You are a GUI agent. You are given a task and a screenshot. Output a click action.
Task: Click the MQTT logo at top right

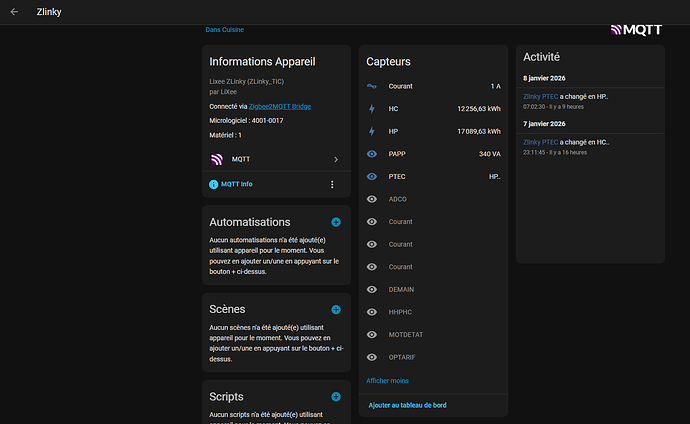[634, 29]
